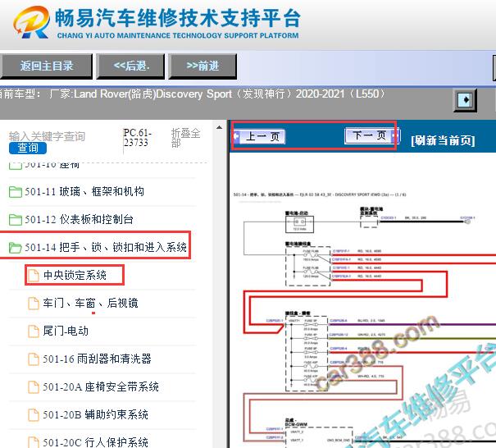
Task: Go forward with the >>前进 button
Action: point(202,66)
